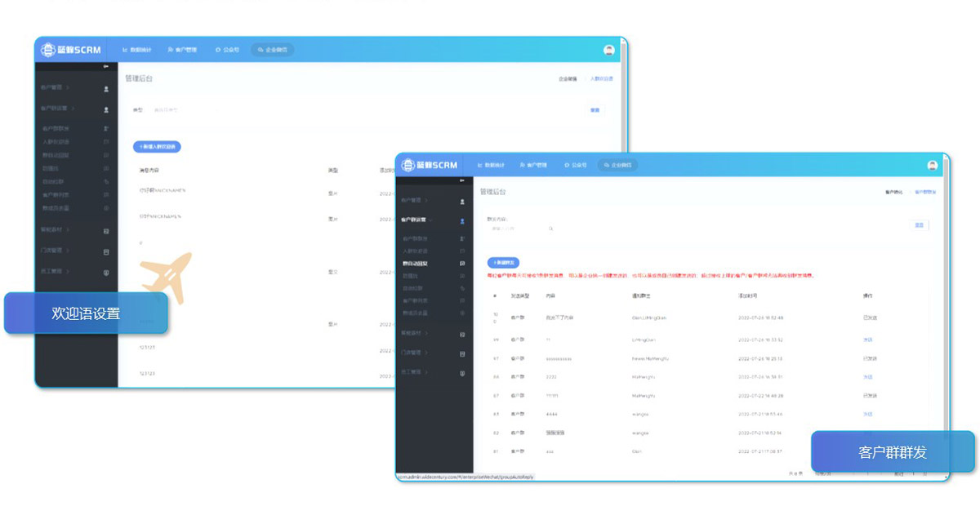Click the user avatar in the back window
The width and height of the screenshot is (980, 524).
608,50
